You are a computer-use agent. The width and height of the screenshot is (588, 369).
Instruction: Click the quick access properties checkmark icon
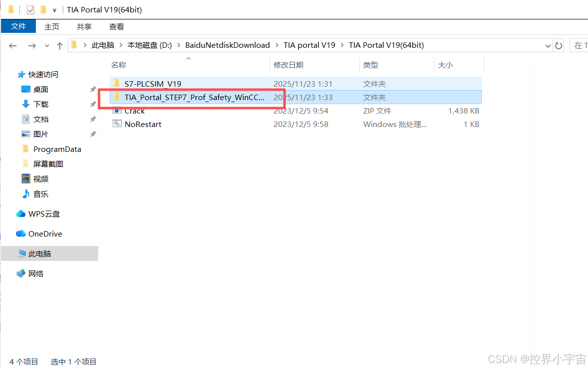pos(30,10)
